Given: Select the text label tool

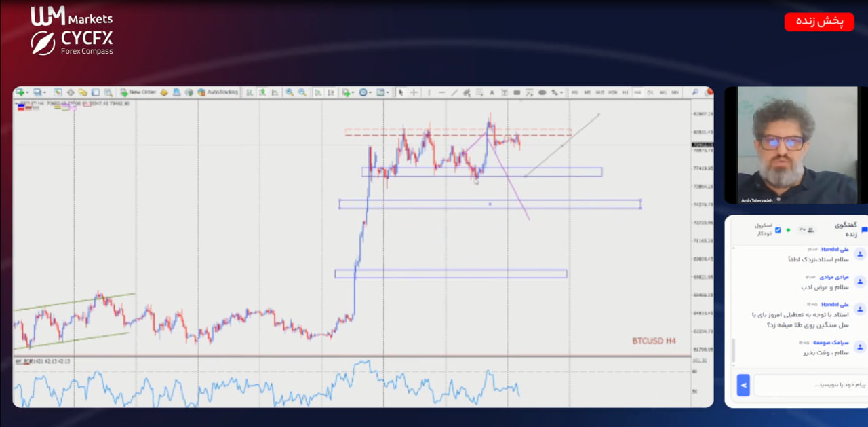Looking at the screenshot, I should (x=505, y=92).
